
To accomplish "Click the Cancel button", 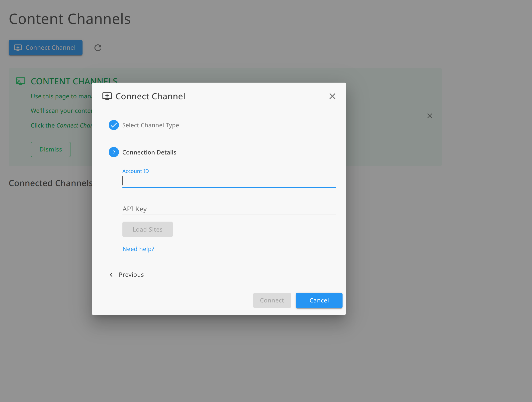I will click(319, 300).
